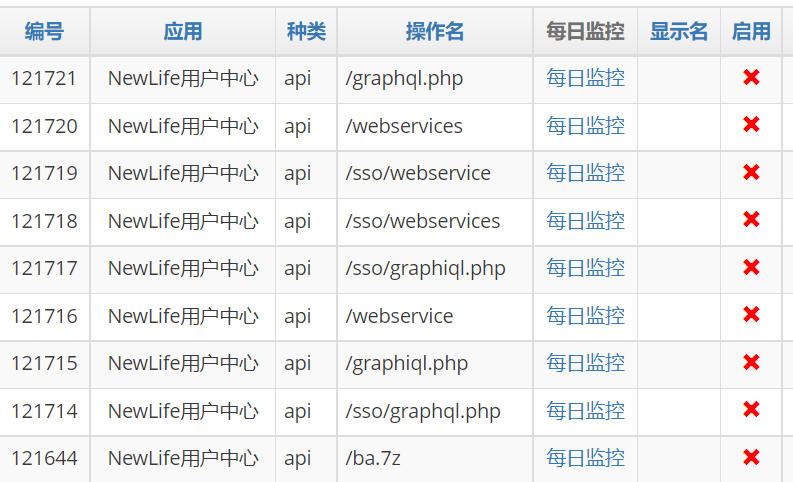Toggle the red X enabled icon for /graphql.php row
This screenshot has width=793, height=482.
(751, 77)
